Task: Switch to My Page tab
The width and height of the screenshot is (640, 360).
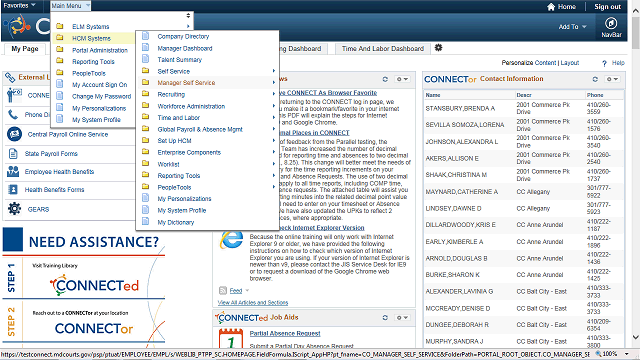Action: (25, 49)
